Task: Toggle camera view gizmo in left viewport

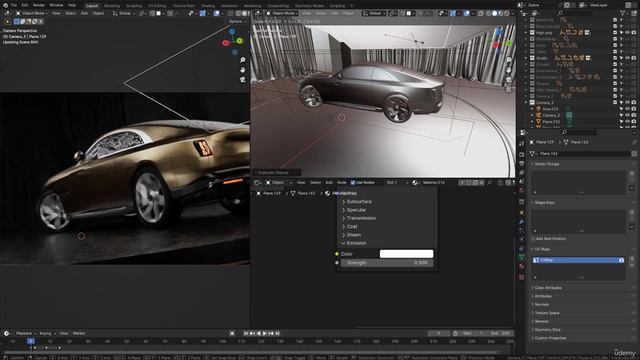Action: click(x=243, y=80)
